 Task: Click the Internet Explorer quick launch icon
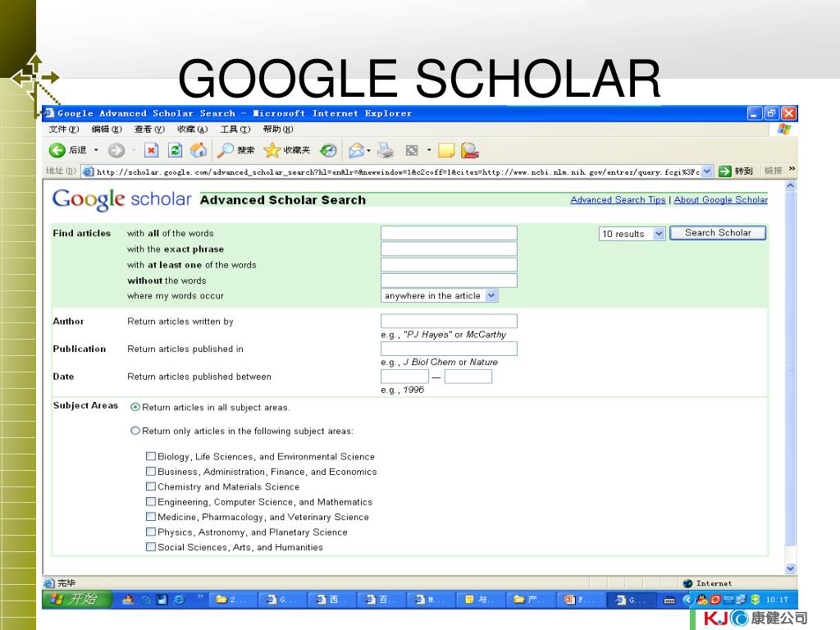[x=179, y=600]
